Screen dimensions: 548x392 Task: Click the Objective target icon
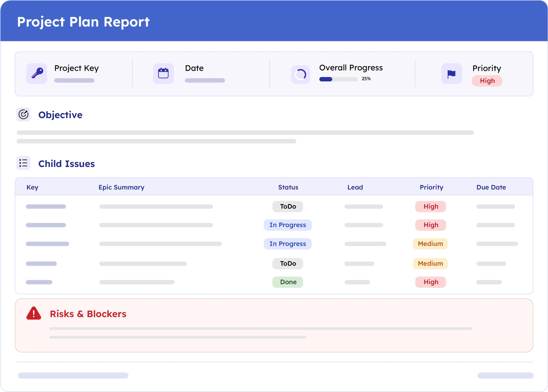coord(23,114)
